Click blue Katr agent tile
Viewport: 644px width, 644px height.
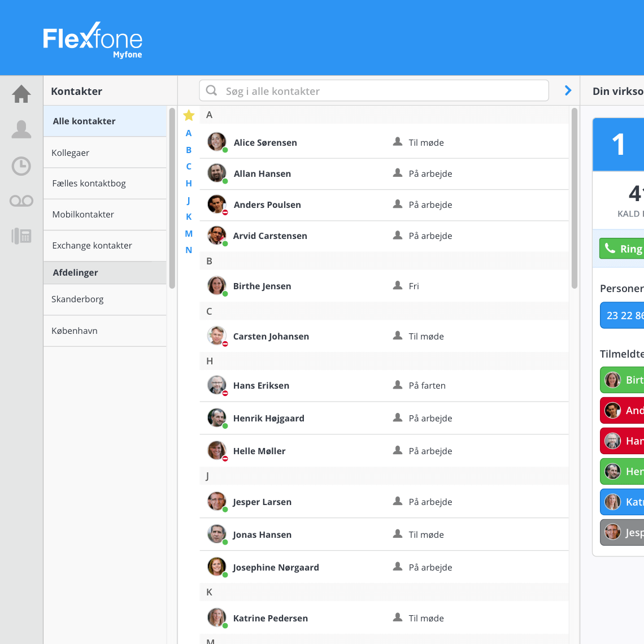point(622,502)
